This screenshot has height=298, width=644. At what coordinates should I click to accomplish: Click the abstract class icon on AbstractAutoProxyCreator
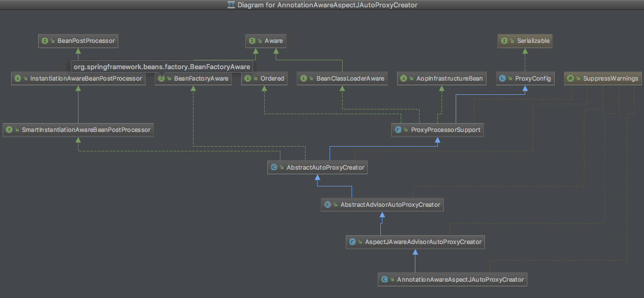pyautogui.click(x=274, y=168)
